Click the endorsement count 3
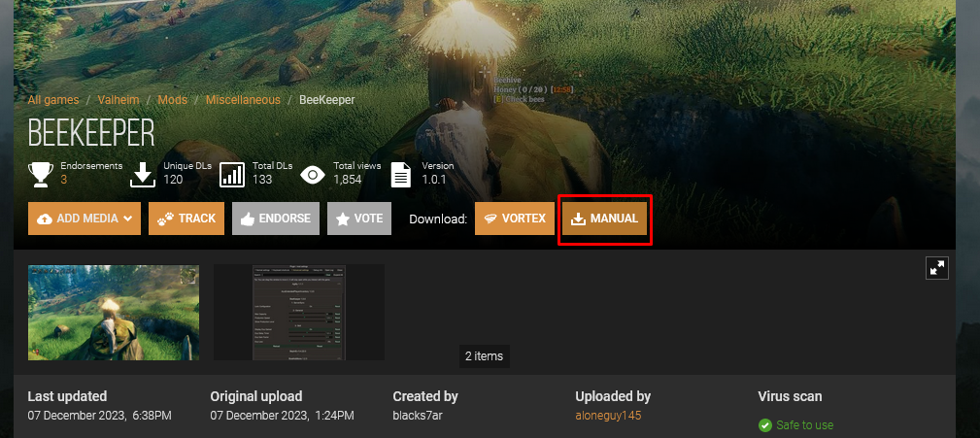Viewport: 980px width, 438px height. click(x=64, y=180)
